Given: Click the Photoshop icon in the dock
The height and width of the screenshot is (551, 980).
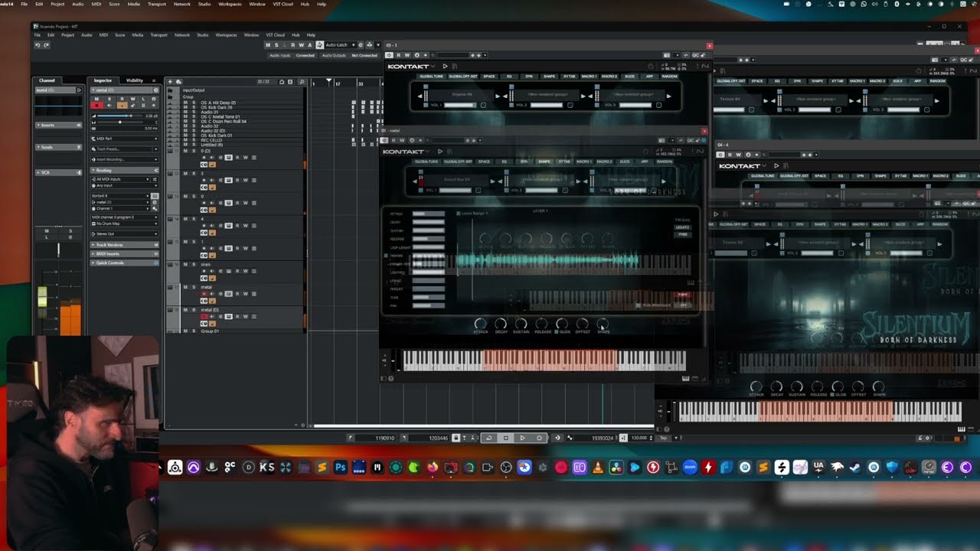Looking at the screenshot, I should [341, 467].
